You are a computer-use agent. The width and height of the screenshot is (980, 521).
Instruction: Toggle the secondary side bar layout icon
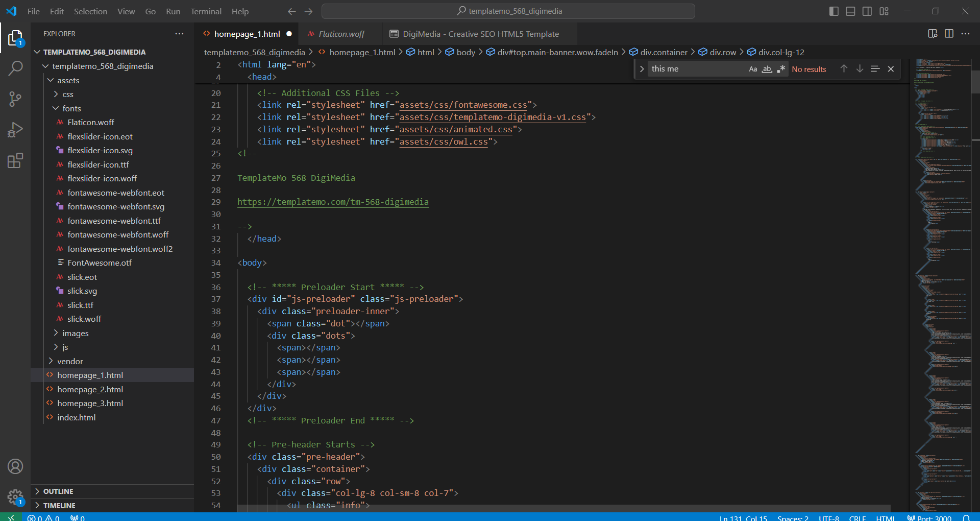pos(867,11)
